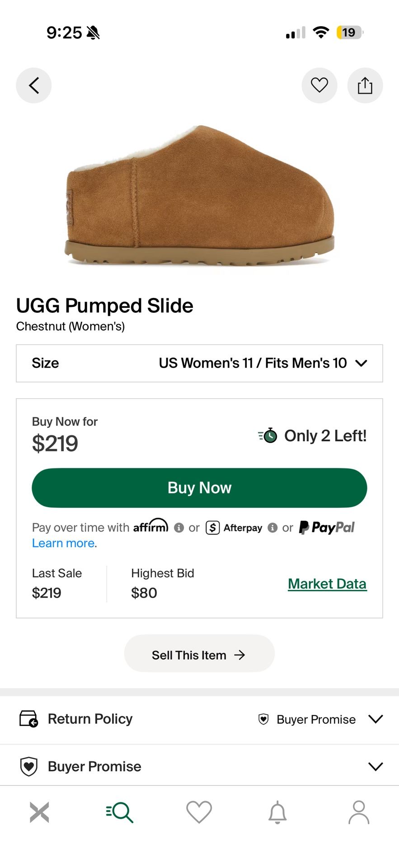Viewport: 399px width, 868px height.
Task: Open the Size dropdown selector
Action: coord(199,363)
